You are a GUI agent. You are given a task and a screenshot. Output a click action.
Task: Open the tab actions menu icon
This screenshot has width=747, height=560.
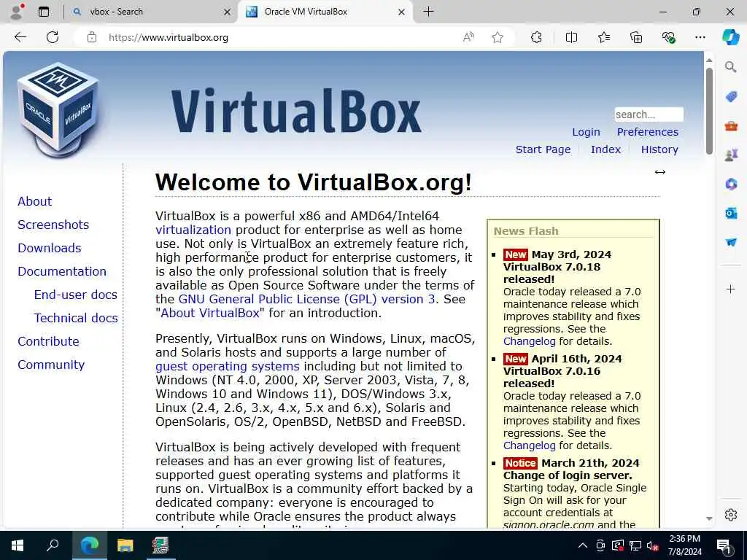point(44,12)
